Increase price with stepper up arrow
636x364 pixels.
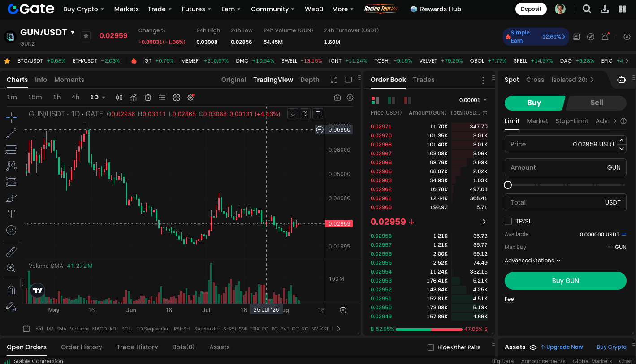(622, 140)
